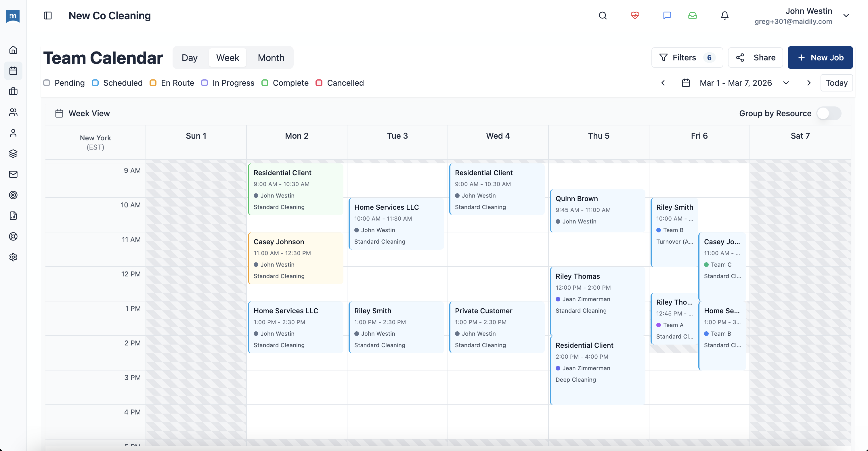Click the green inbox icon in top bar

693,16
